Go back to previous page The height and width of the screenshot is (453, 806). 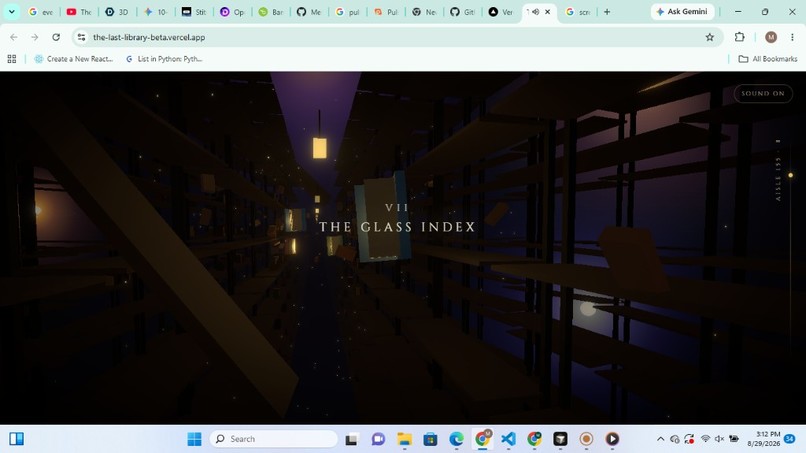[x=14, y=37]
